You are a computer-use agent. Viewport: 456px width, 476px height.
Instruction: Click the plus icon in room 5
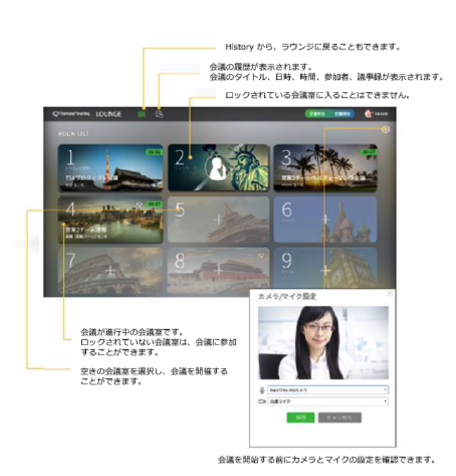click(x=218, y=220)
